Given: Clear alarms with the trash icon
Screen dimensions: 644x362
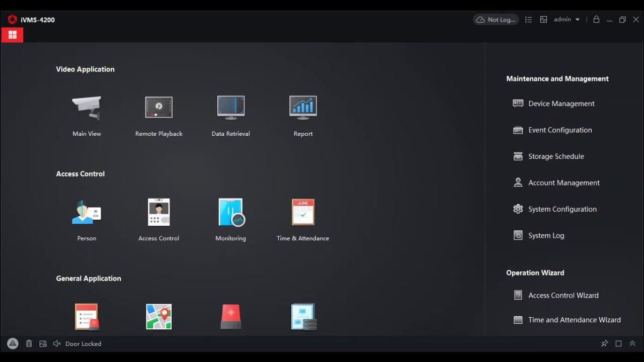Looking at the screenshot, I should click(x=29, y=343).
